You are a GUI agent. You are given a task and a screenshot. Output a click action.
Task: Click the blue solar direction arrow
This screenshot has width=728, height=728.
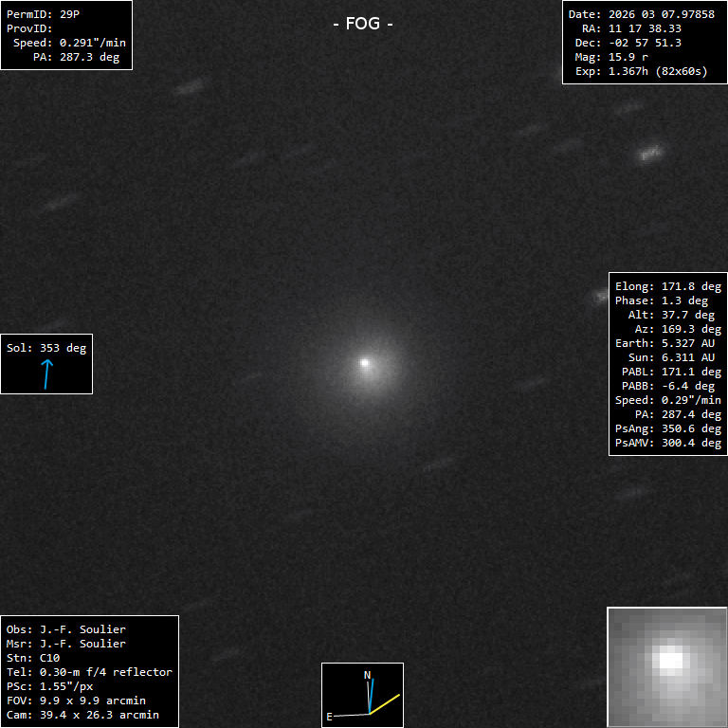[x=45, y=374]
